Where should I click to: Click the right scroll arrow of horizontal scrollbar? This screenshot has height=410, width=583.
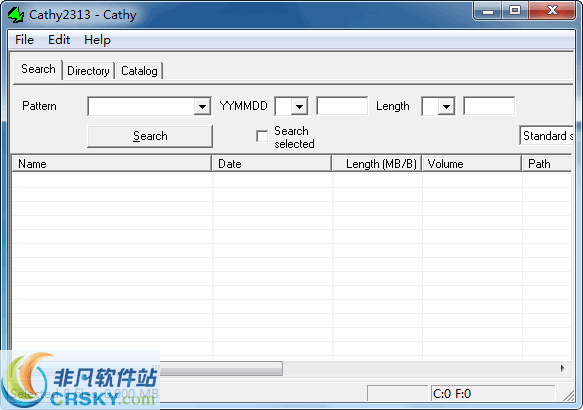(x=563, y=368)
